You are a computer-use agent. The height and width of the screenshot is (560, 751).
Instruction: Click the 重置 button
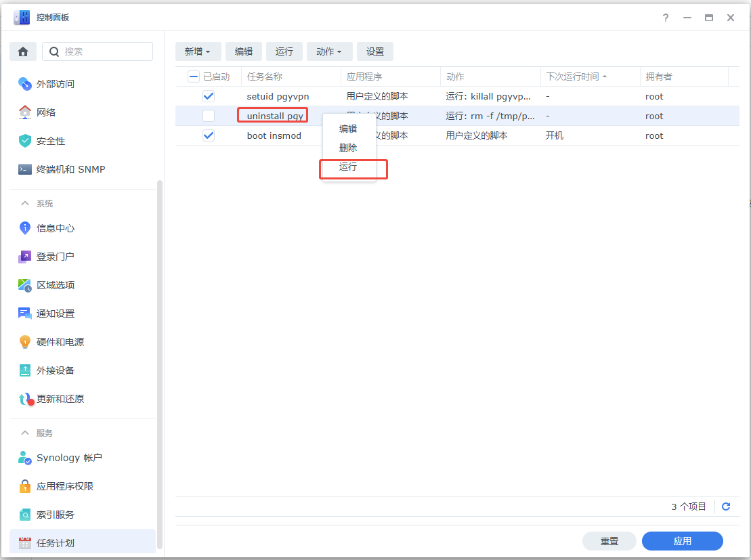[609, 541]
